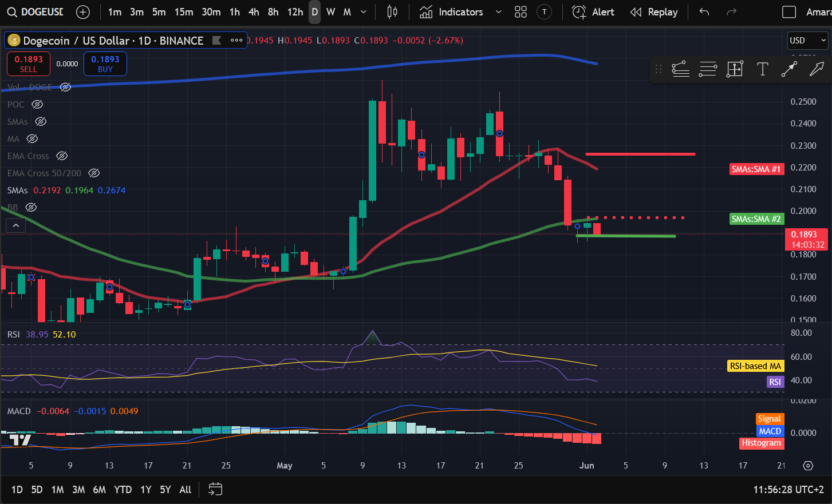Select the arrow marker tool

click(817, 69)
